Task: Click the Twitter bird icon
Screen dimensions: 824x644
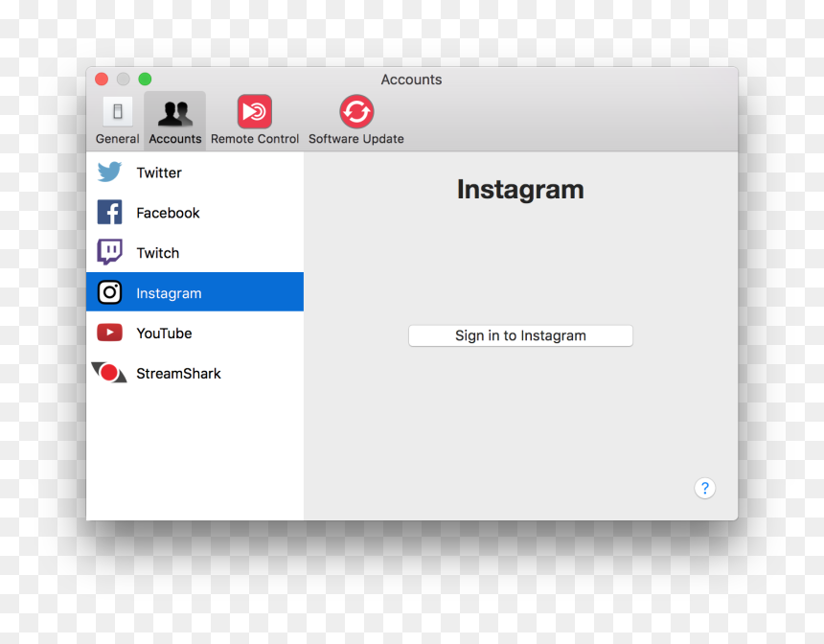Action: [109, 172]
